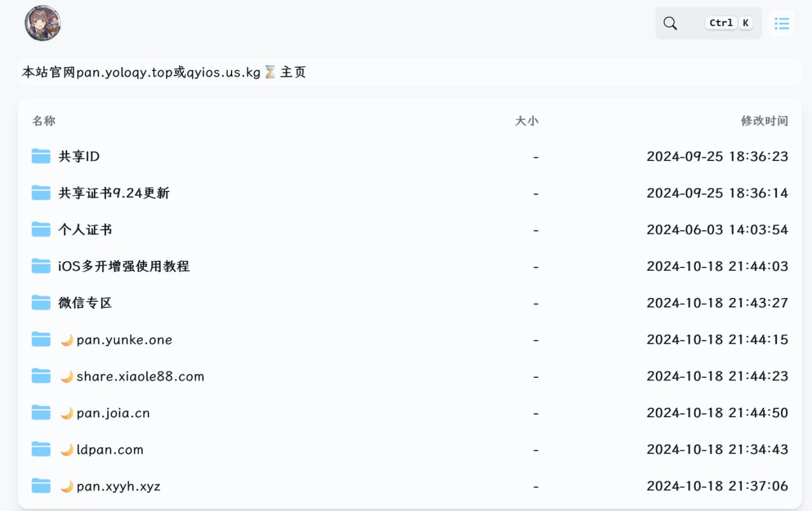Open the 个人证书 folder name
Screen dimensions: 812x511
[85, 230]
